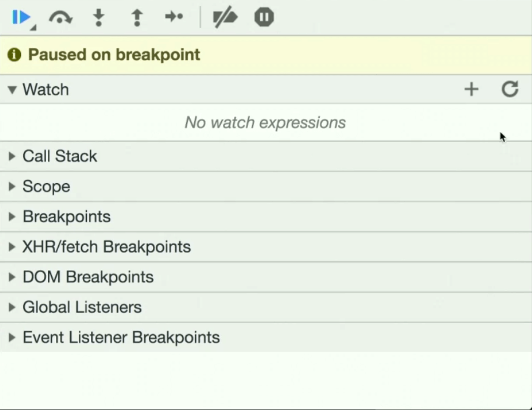Expand the Scope section
The image size is (532, 410).
click(x=266, y=187)
